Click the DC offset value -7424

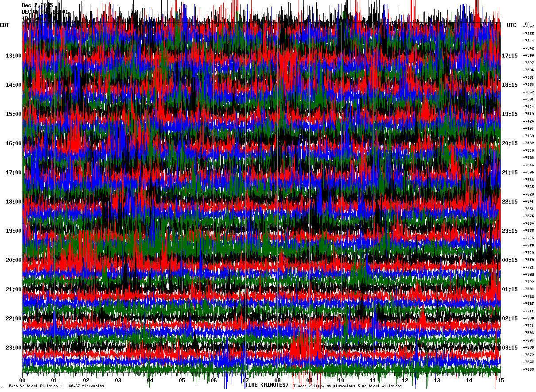[528, 121]
